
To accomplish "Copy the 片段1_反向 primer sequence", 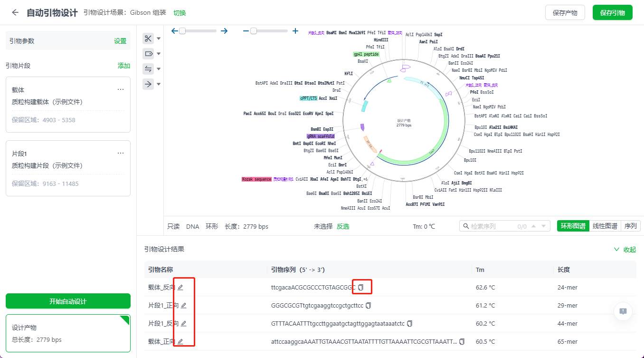I will click(409, 323).
